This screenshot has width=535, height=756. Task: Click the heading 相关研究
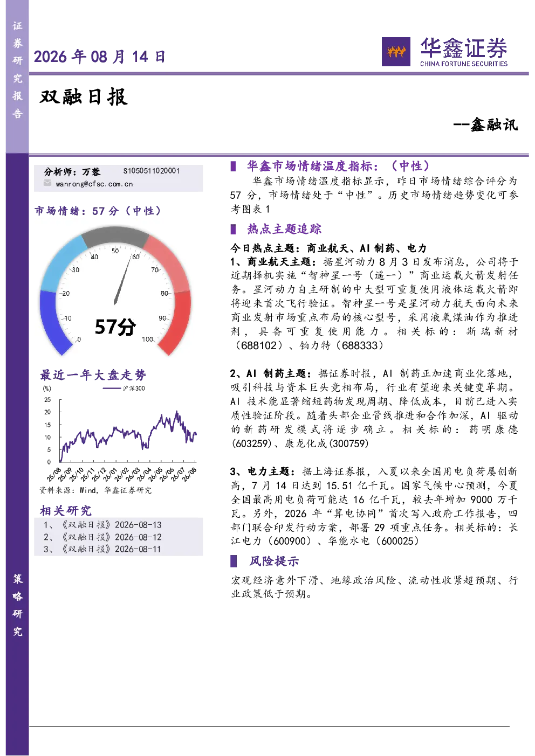[x=66, y=510]
